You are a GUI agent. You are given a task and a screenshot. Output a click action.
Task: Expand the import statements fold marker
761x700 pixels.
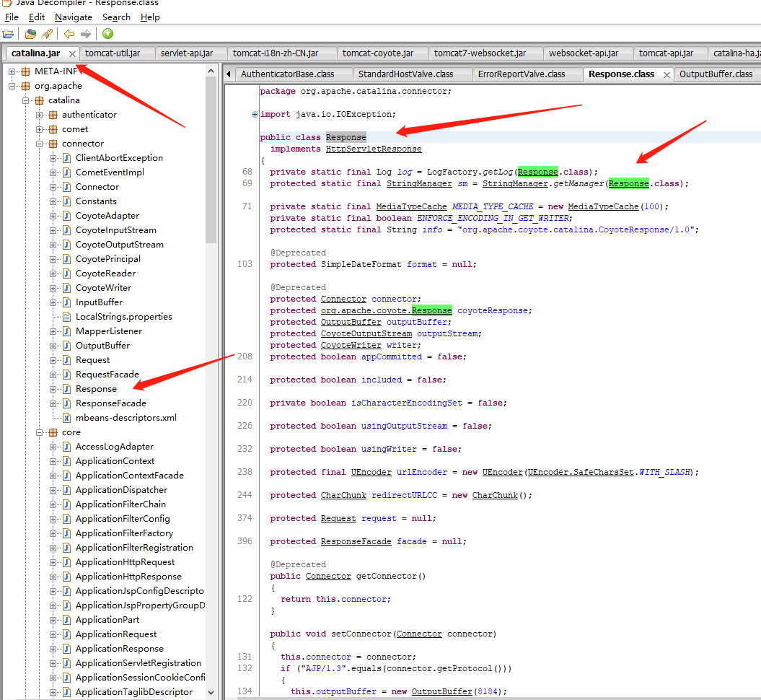(255, 115)
